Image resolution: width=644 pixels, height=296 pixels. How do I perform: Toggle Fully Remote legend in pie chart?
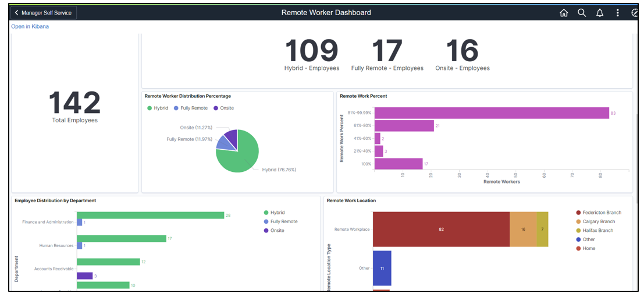[x=191, y=108]
